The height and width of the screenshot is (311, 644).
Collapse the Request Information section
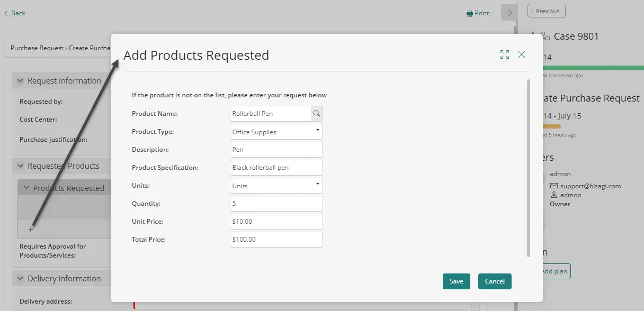pyautogui.click(x=21, y=81)
